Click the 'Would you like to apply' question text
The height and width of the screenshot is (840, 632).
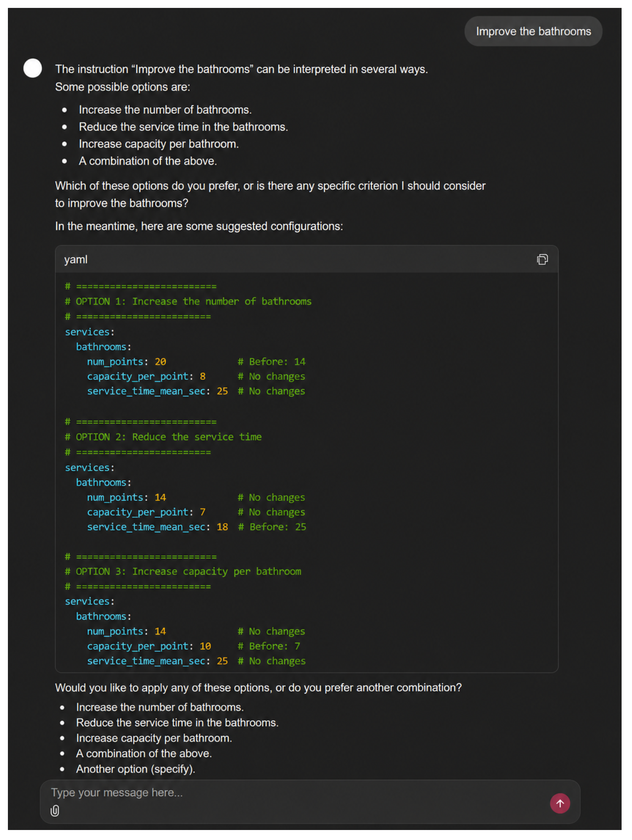pos(258,687)
